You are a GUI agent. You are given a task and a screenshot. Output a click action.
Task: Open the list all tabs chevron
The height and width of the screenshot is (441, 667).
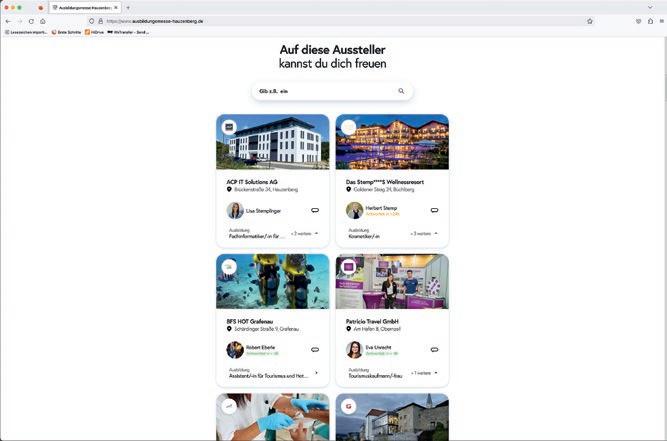[650, 7]
